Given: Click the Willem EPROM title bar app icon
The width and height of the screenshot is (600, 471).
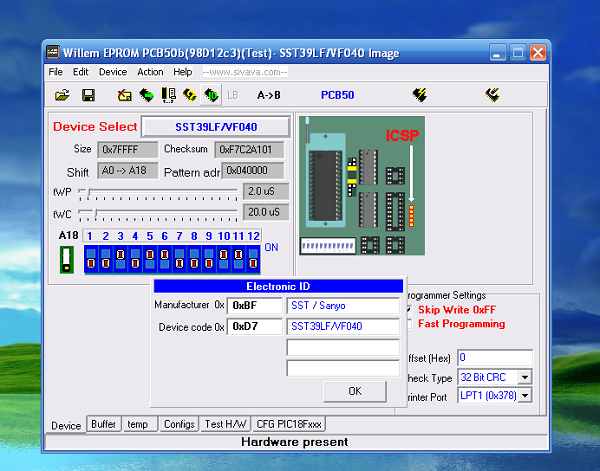Looking at the screenshot, I should click(x=53, y=52).
